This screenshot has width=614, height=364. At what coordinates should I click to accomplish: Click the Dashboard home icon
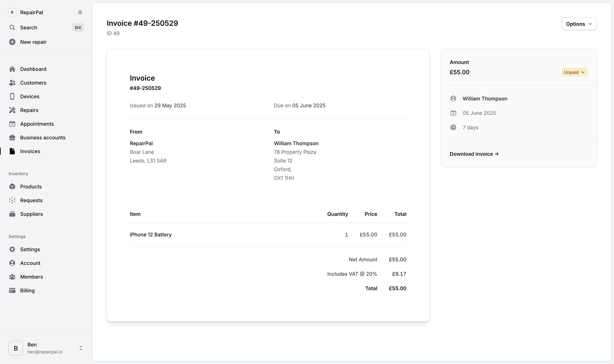(x=12, y=69)
